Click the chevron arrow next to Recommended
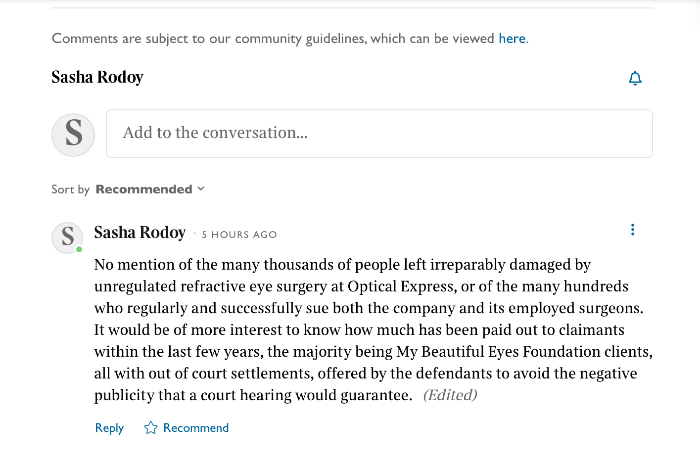 201,189
